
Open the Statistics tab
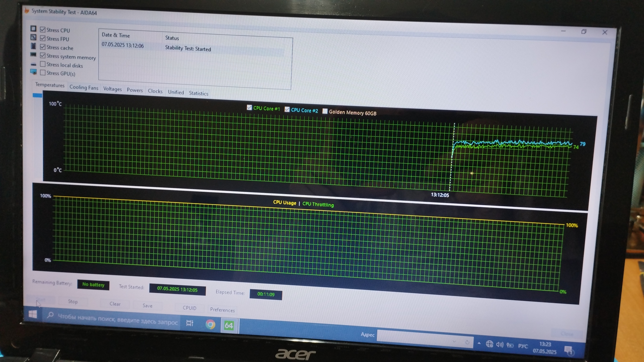click(x=198, y=94)
